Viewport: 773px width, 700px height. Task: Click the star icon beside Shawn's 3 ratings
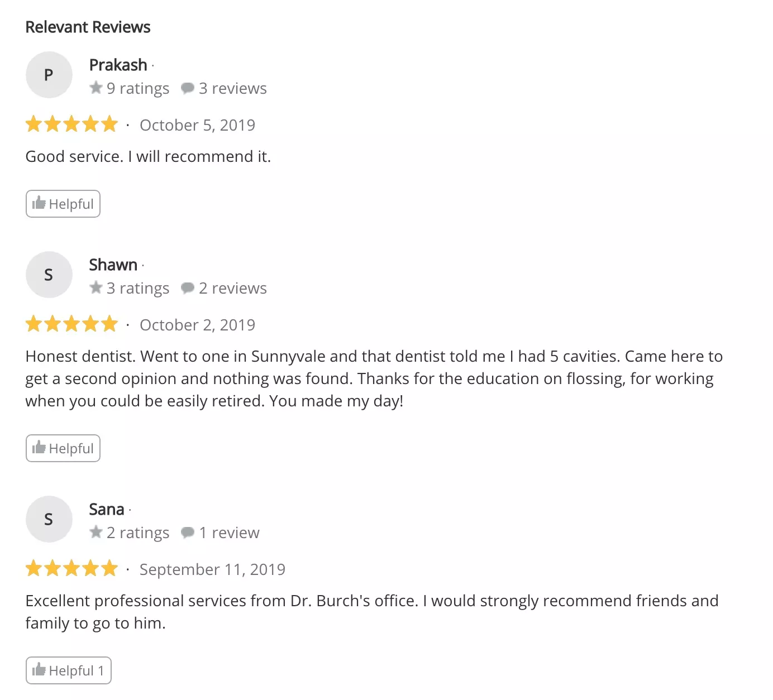pos(96,287)
